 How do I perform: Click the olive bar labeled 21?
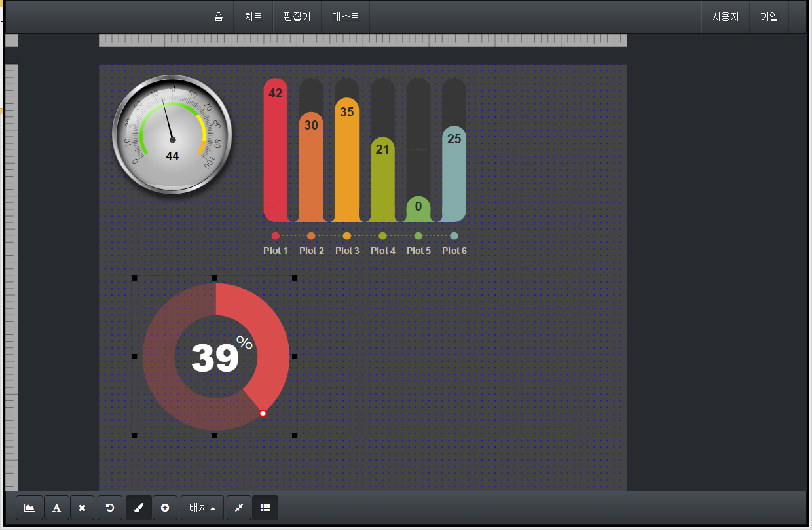[382, 179]
